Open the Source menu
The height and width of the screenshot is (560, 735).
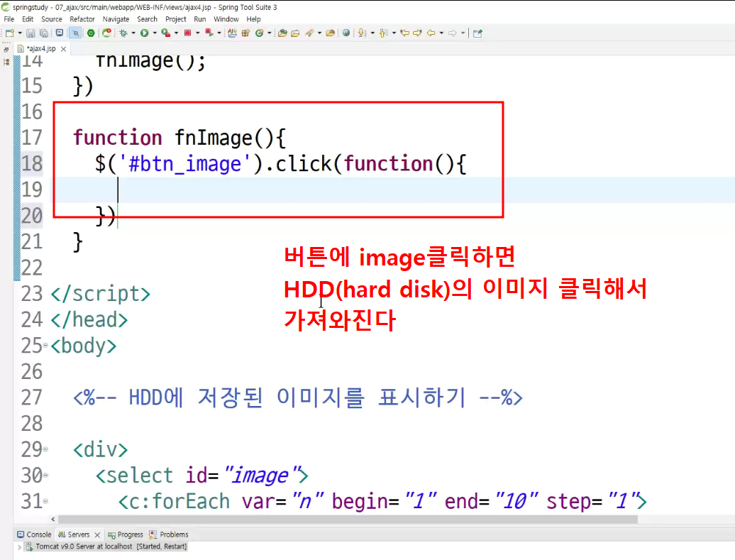pyautogui.click(x=52, y=19)
